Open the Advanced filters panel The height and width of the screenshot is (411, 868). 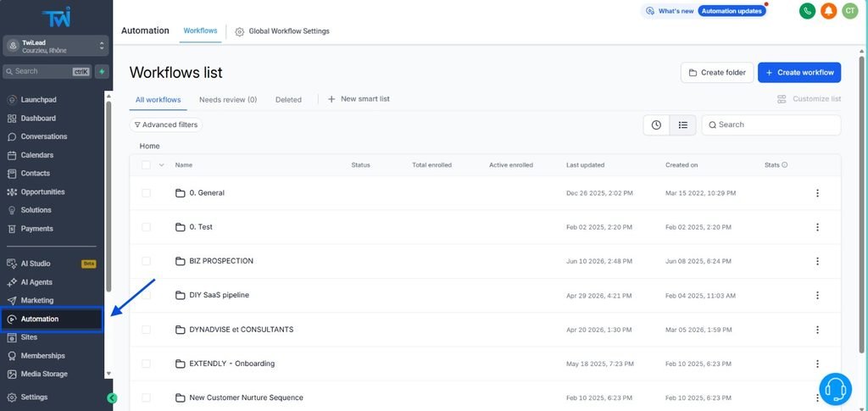pyautogui.click(x=166, y=125)
